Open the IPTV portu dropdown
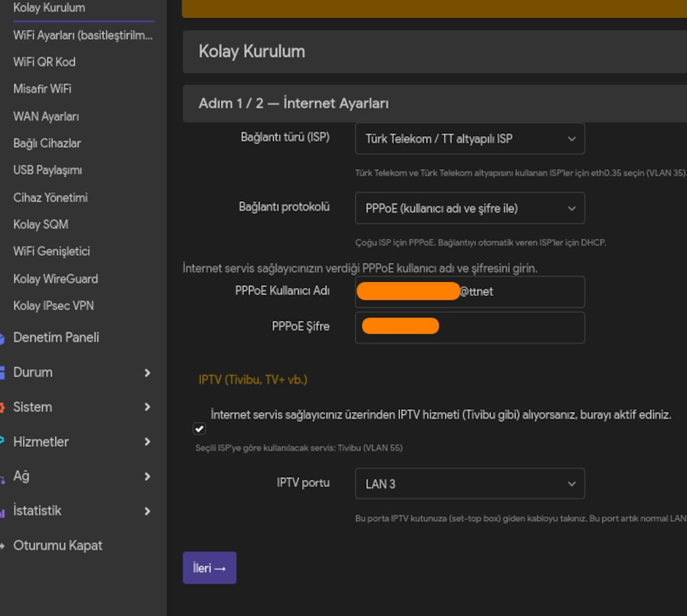This screenshot has width=687, height=616. pos(470,484)
